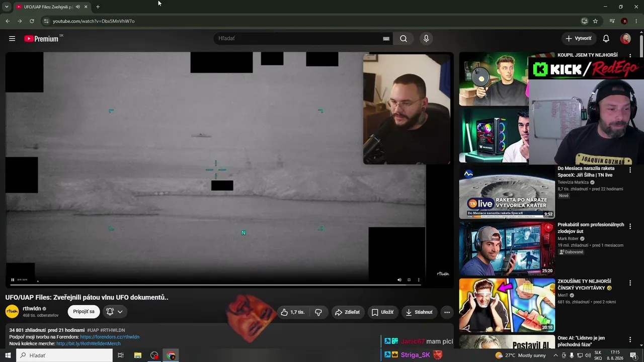View site information icon in address bar
Viewport: 644px width, 362px height.
[46, 21]
